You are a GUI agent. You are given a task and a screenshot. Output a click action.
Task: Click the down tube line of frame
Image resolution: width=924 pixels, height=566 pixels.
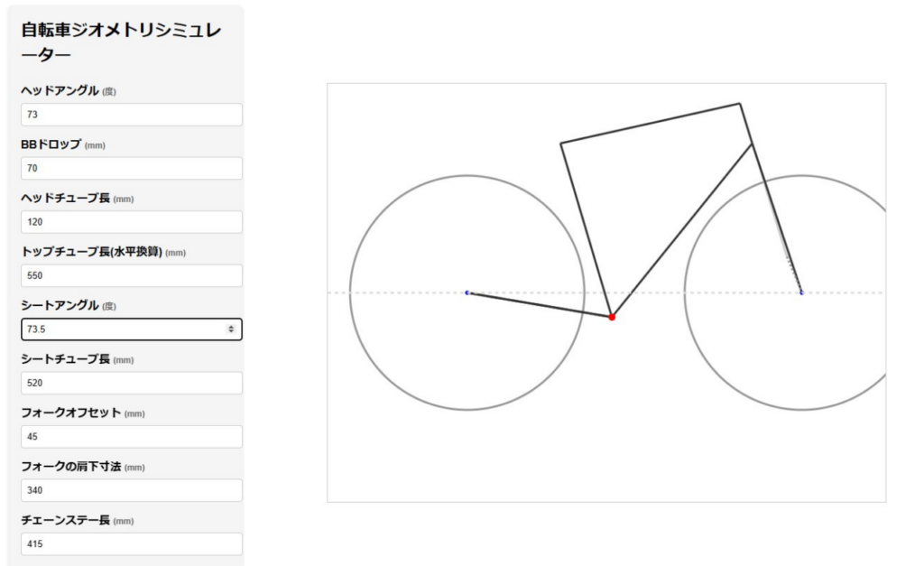[682, 230]
